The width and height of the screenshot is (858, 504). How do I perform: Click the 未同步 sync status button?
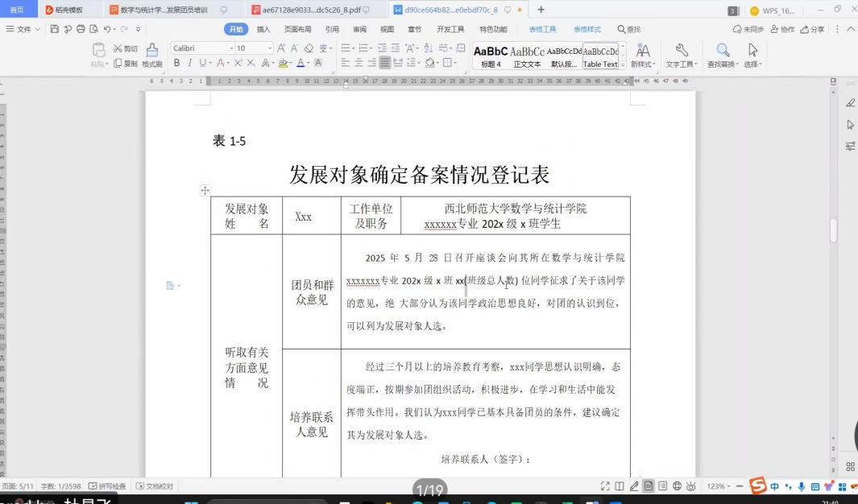(x=748, y=30)
